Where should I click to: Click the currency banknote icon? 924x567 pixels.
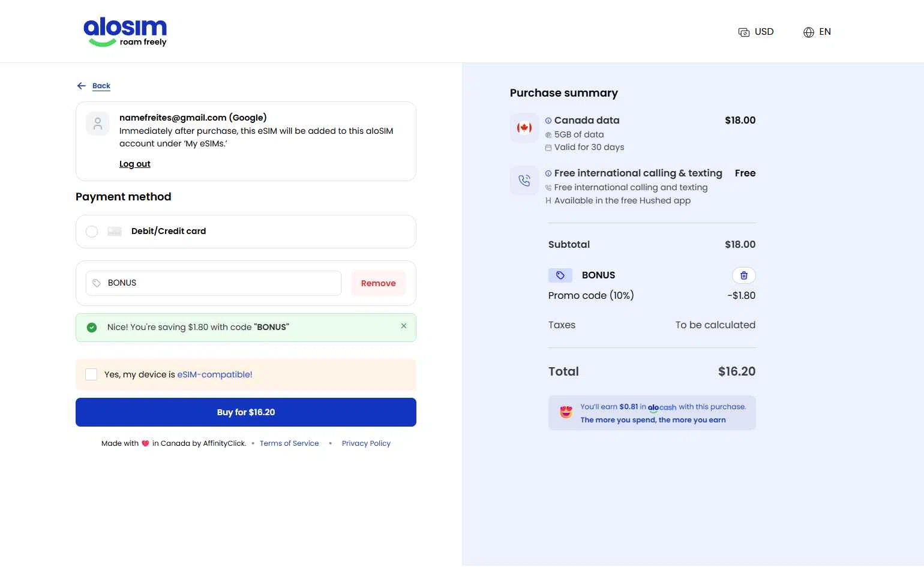(744, 32)
